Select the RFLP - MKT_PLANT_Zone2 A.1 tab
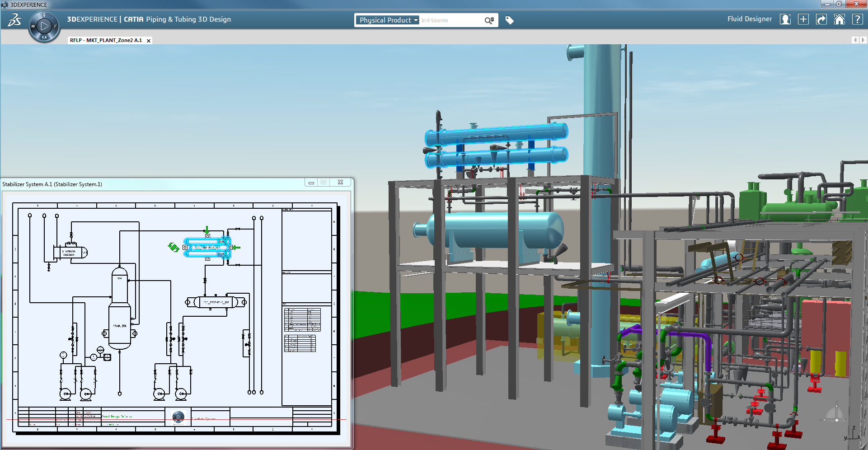Screen dimensions: 868x450 coord(106,40)
